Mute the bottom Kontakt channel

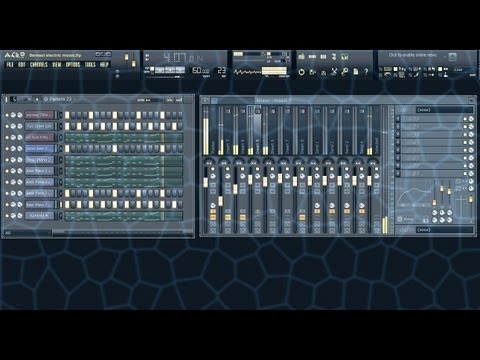[x=7, y=216]
